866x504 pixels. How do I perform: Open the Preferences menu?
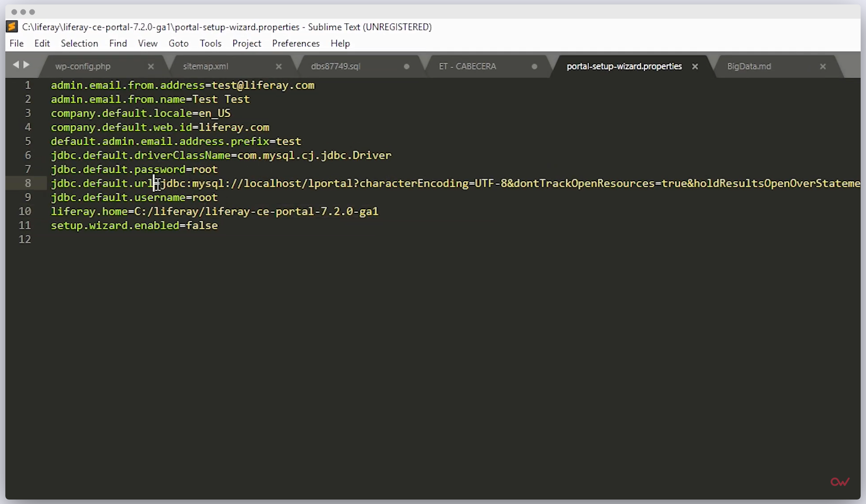coord(296,43)
